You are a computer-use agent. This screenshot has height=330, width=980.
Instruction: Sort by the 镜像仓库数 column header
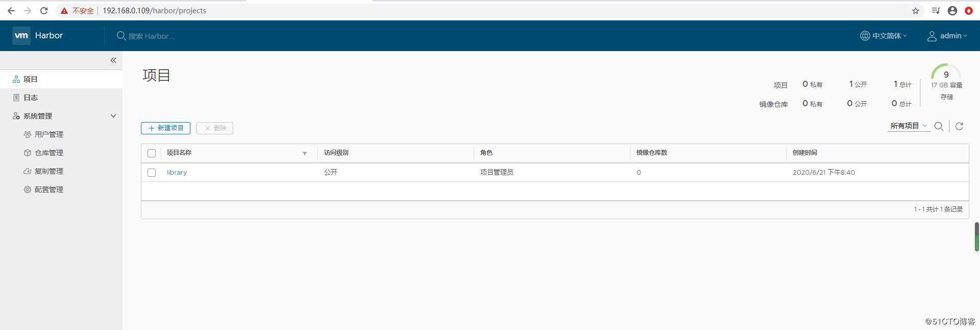[651, 153]
